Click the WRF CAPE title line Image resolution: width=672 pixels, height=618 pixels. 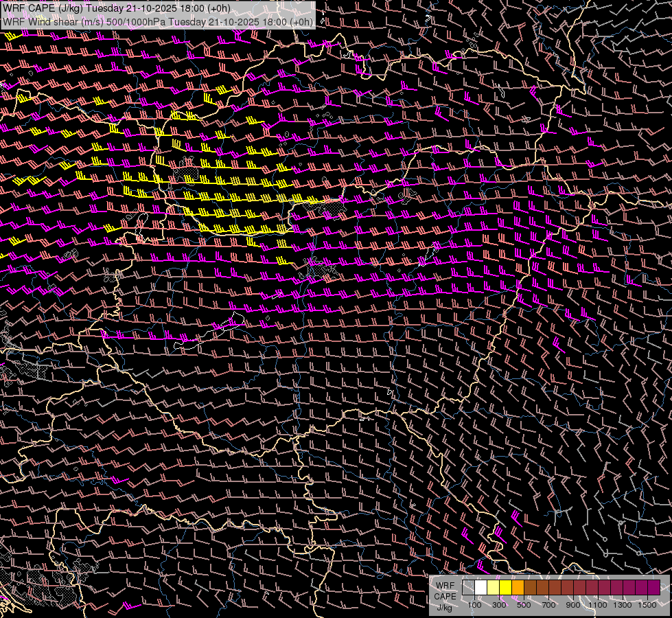coord(117,8)
